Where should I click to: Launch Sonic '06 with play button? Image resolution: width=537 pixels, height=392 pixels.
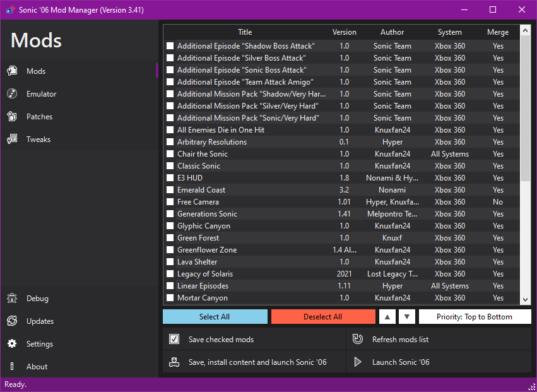point(358,362)
